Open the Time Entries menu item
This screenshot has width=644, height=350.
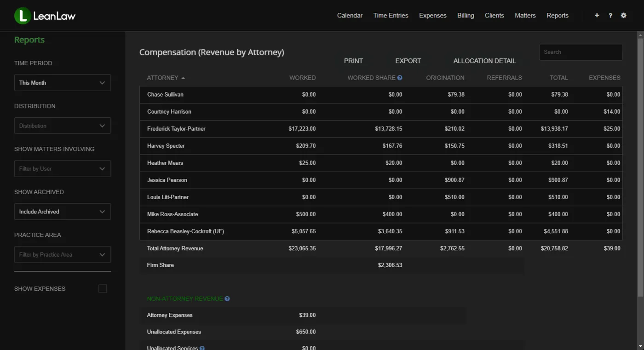391,15
